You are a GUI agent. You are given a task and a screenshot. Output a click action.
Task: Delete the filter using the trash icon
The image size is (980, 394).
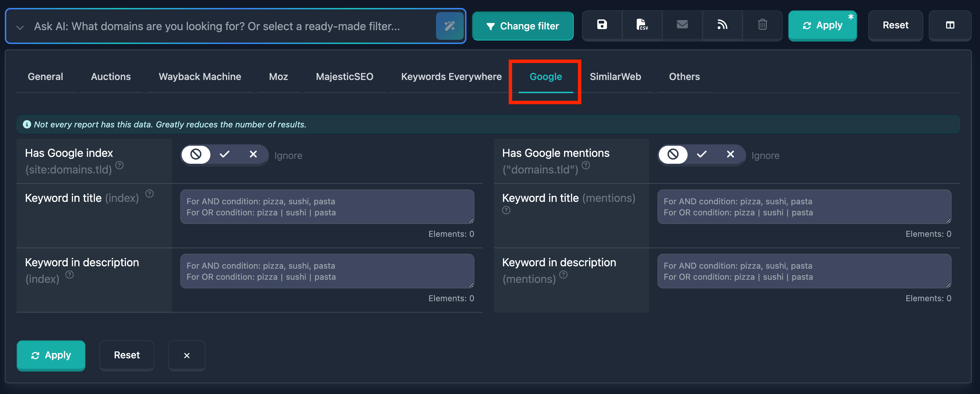coord(762,25)
